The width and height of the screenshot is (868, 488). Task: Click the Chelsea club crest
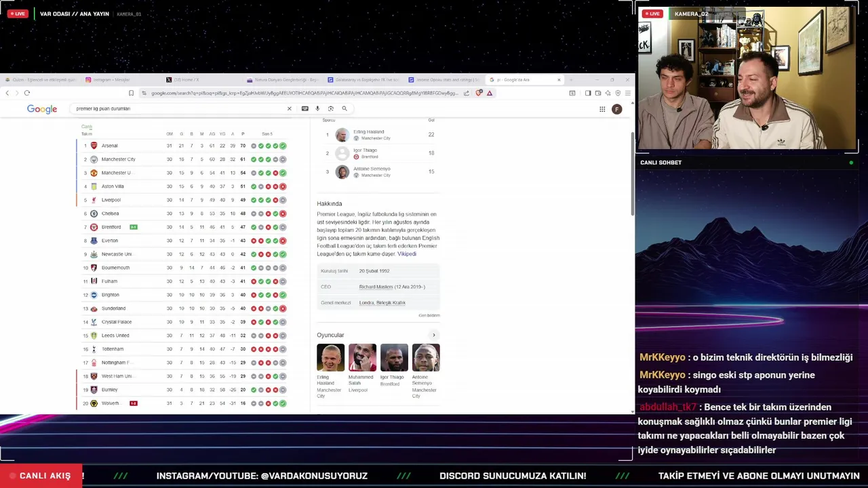[94, 213]
